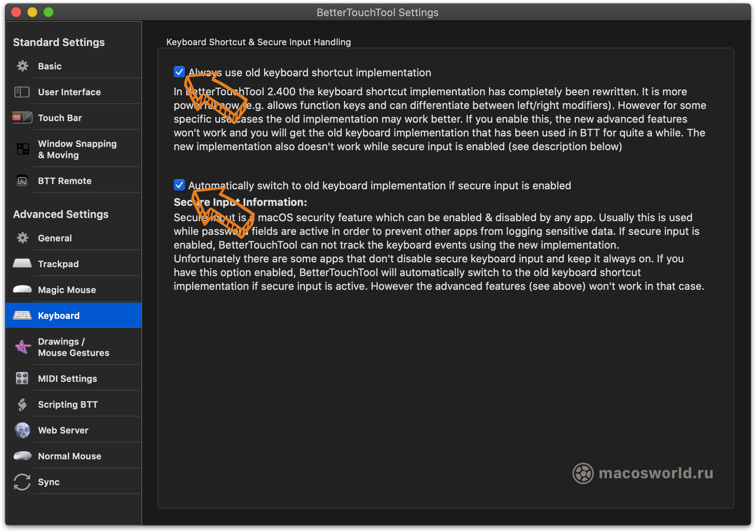The width and height of the screenshot is (756, 532).
Task: Click the Trackpad icon
Action: click(x=22, y=264)
